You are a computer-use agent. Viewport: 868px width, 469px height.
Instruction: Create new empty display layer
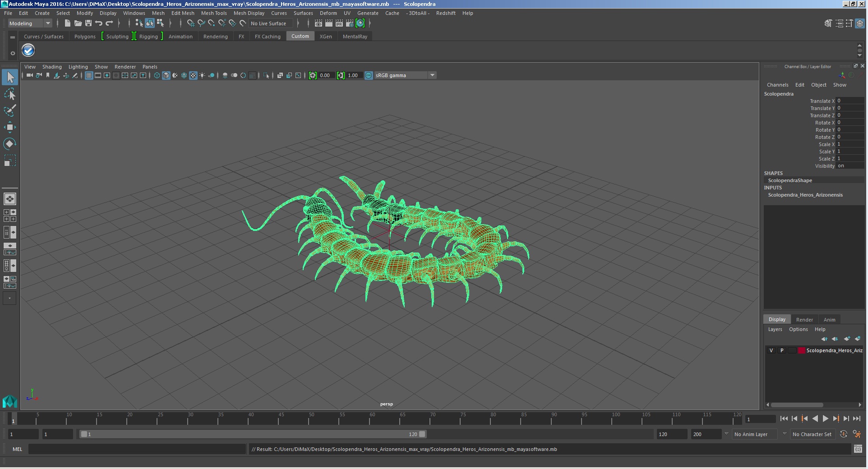click(847, 339)
